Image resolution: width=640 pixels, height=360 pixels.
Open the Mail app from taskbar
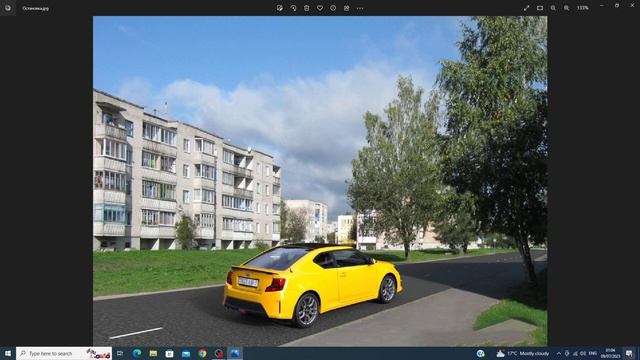click(x=186, y=353)
